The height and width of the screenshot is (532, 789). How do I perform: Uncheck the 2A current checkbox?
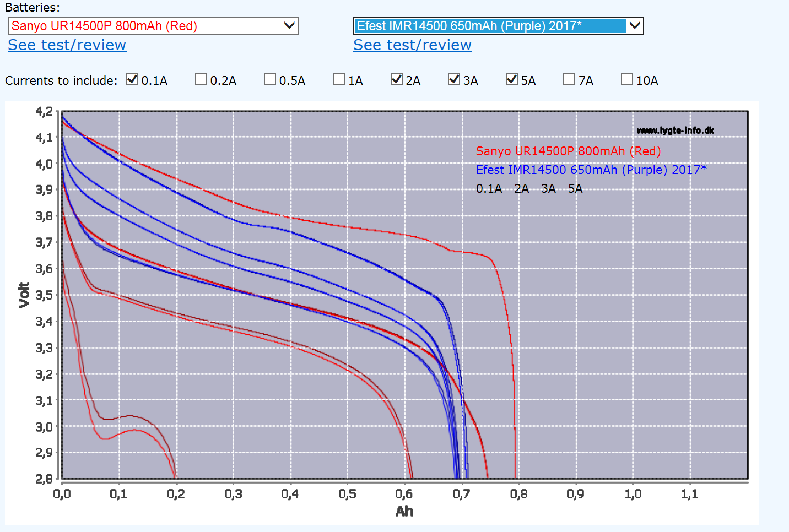[397, 79]
